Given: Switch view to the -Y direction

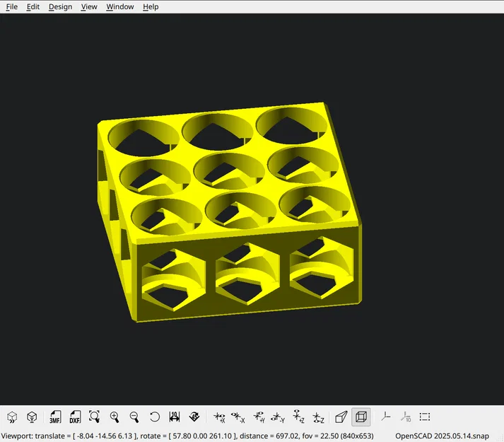Looking at the screenshot, I should point(278,417).
